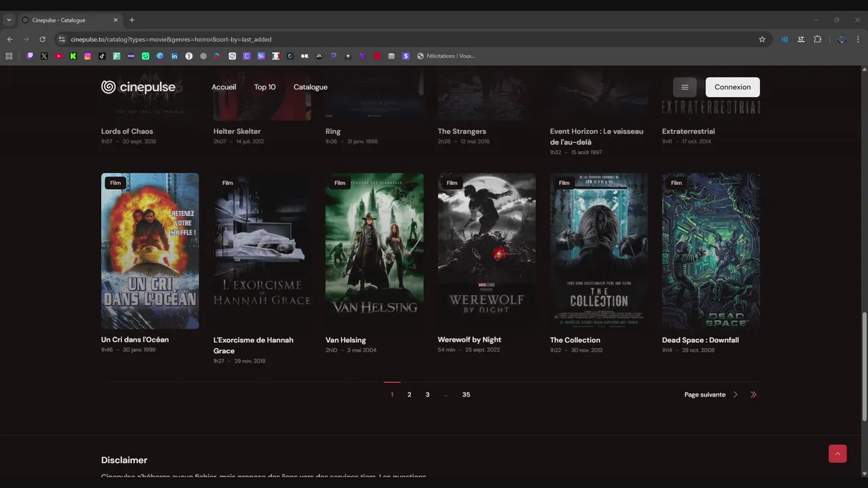The image size is (868, 488).
Task: Jump to last page double-arrow icon
Action: click(x=753, y=394)
